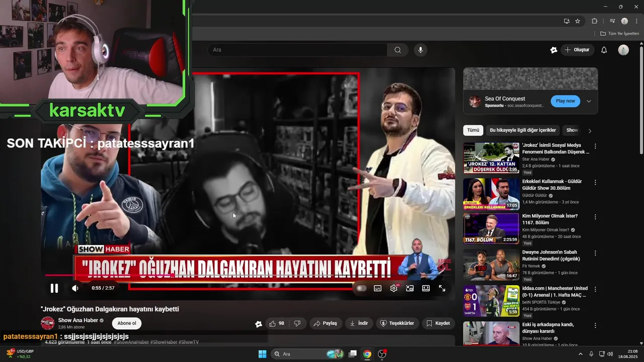Viewport: 644px width, 362px height.
Task: Turn on subtitles in the video player
Action: (x=377, y=288)
